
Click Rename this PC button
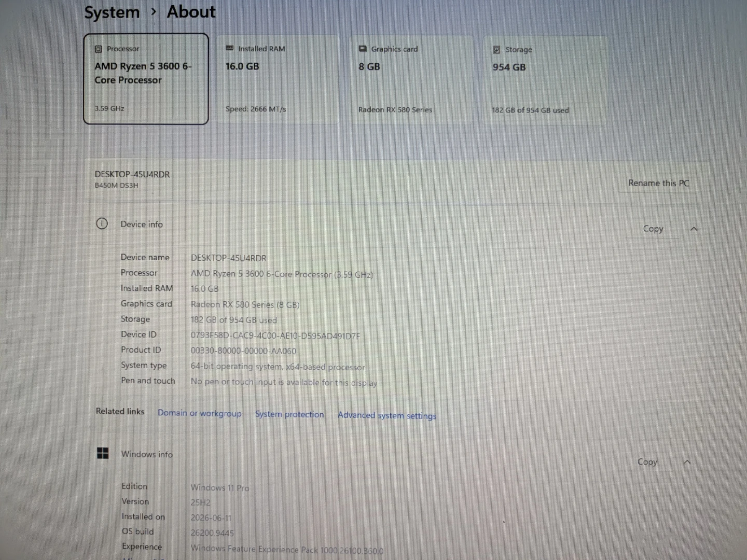click(x=659, y=183)
